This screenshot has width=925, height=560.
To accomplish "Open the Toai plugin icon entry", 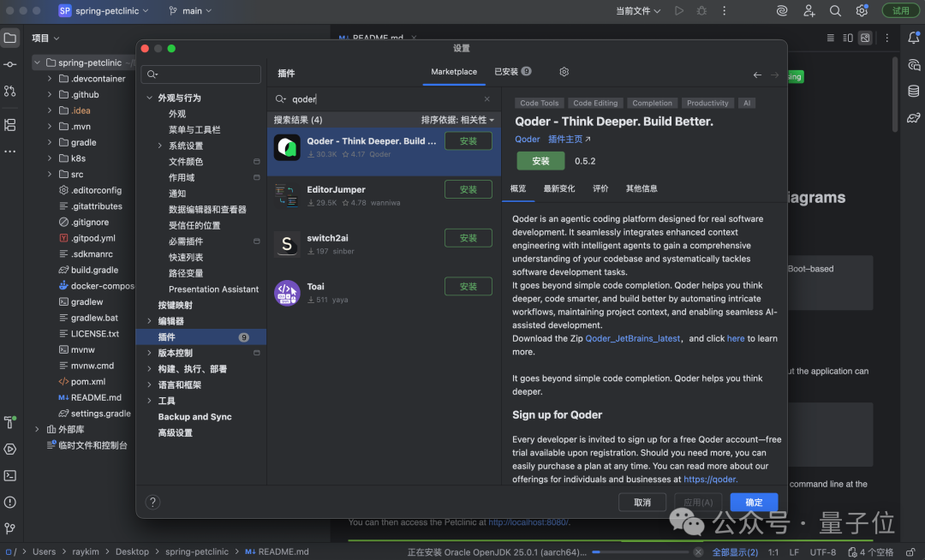I will [x=287, y=293].
